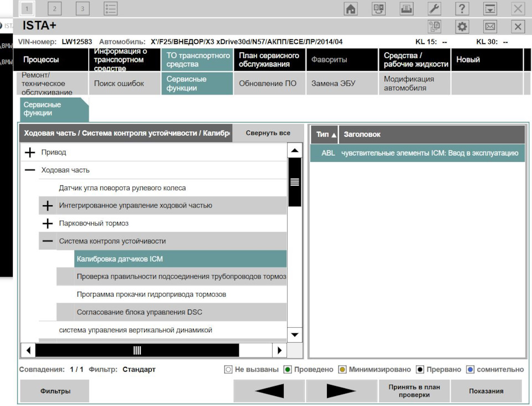Click the tree scroll down arrow

(x=295, y=335)
